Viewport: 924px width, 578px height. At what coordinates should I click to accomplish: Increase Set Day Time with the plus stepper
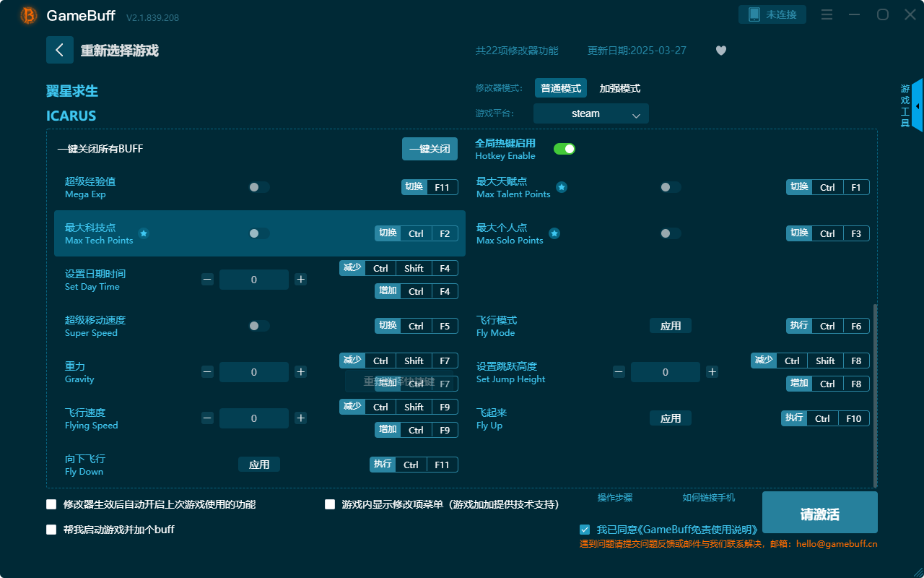[x=300, y=279]
